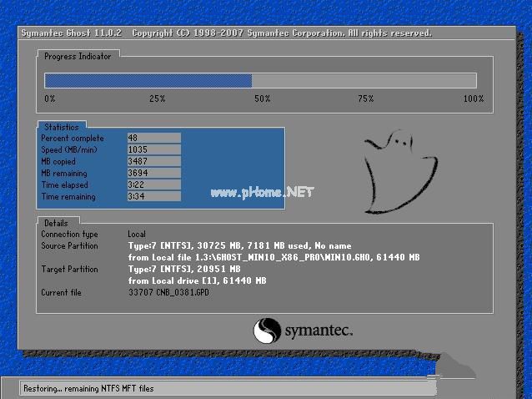The image size is (532, 399).
Task: Click the Restoring NTFS MFT files status bar
Action: click(x=228, y=388)
